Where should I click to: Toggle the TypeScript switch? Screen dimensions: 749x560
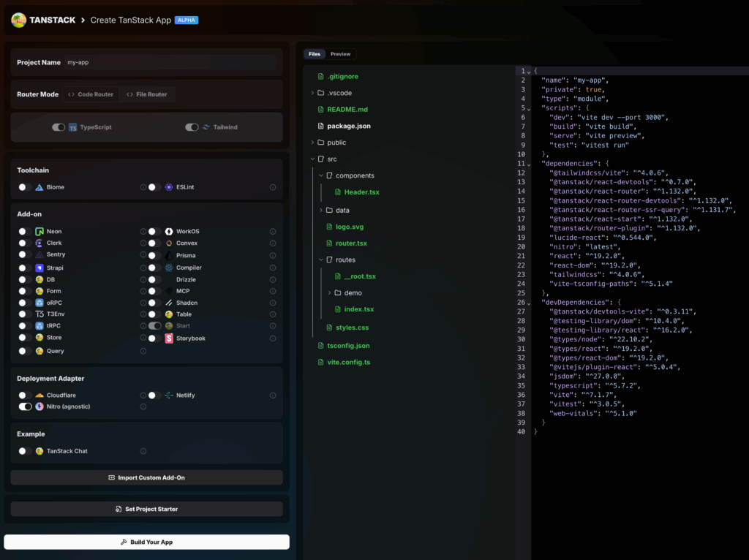click(59, 127)
